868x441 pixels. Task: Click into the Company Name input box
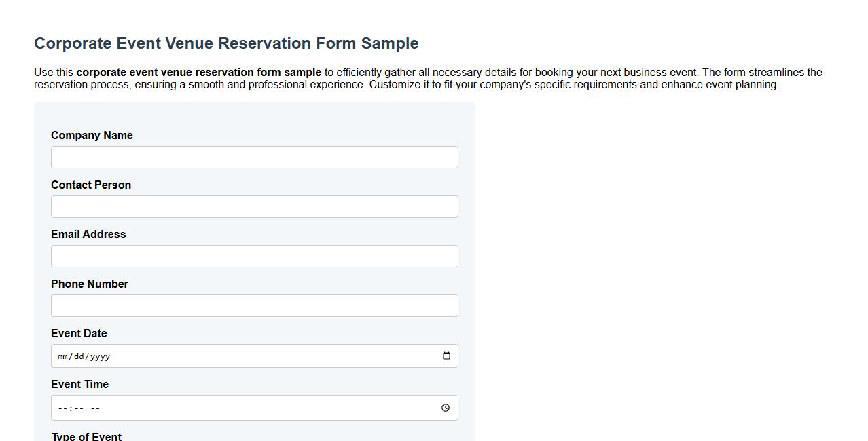pos(254,157)
